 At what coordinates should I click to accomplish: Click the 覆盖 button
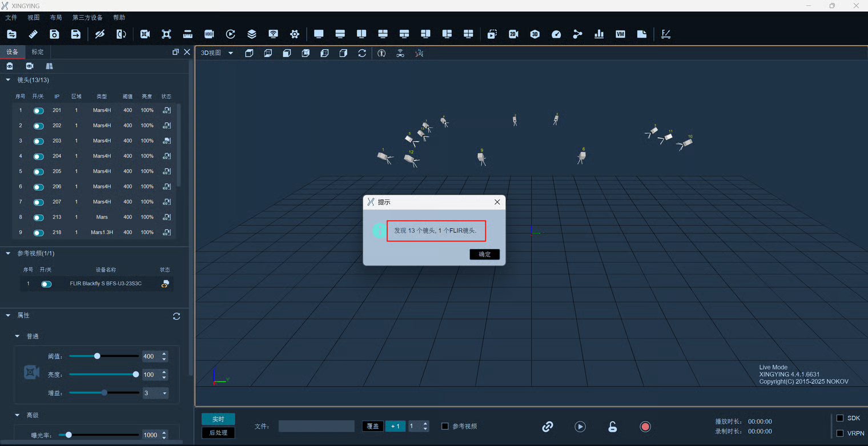[373, 426]
